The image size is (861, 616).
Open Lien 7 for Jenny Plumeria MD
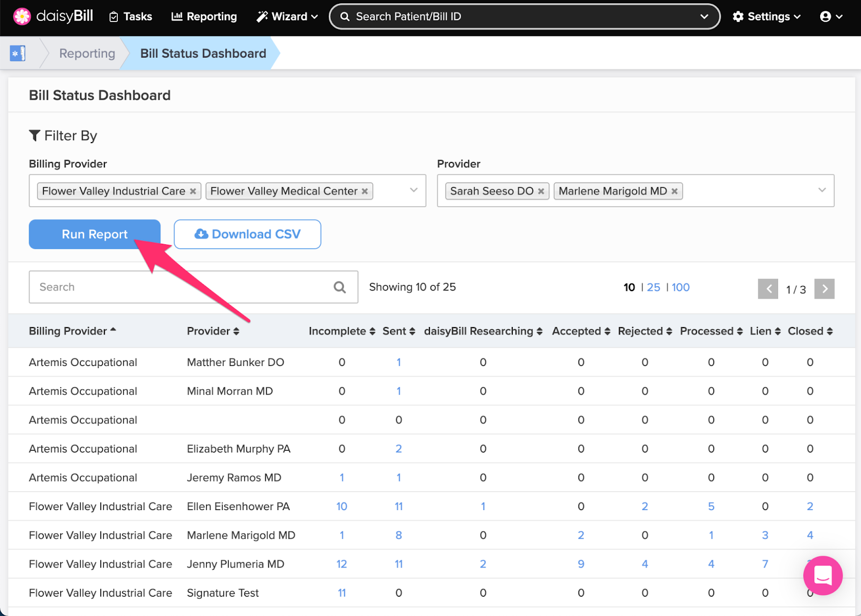[x=765, y=564]
